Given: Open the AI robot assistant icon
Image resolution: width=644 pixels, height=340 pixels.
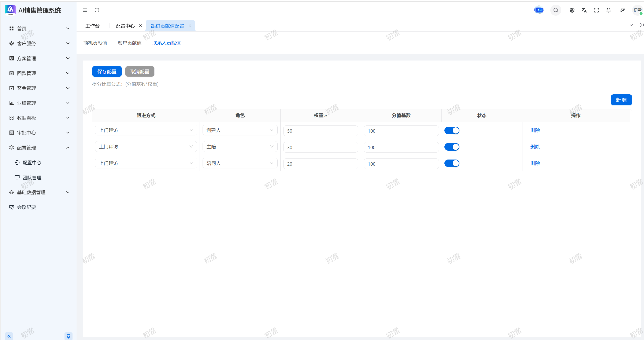Looking at the screenshot, I should point(539,10).
